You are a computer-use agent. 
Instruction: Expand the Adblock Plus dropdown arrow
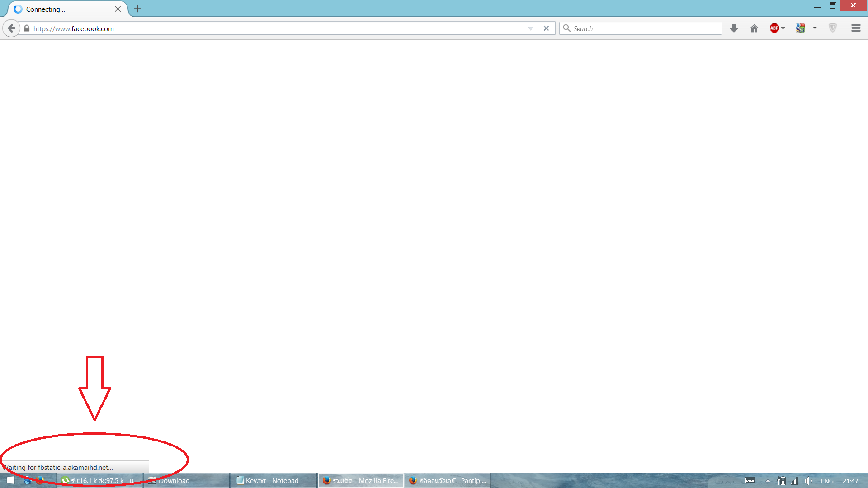point(783,28)
